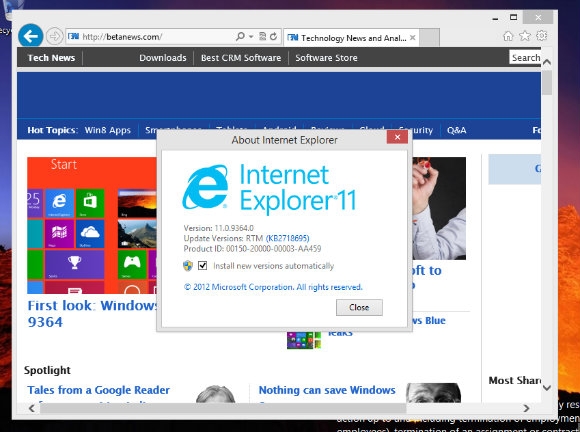Click the forward navigation arrow
This screenshot has height=432, width=580.
[x=54, y=36]
